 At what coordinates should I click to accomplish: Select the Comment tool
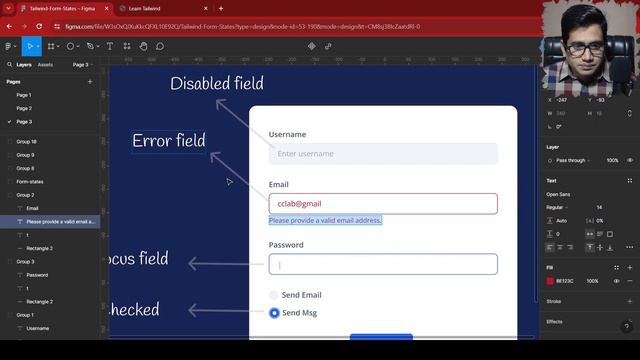click(160, 47)
